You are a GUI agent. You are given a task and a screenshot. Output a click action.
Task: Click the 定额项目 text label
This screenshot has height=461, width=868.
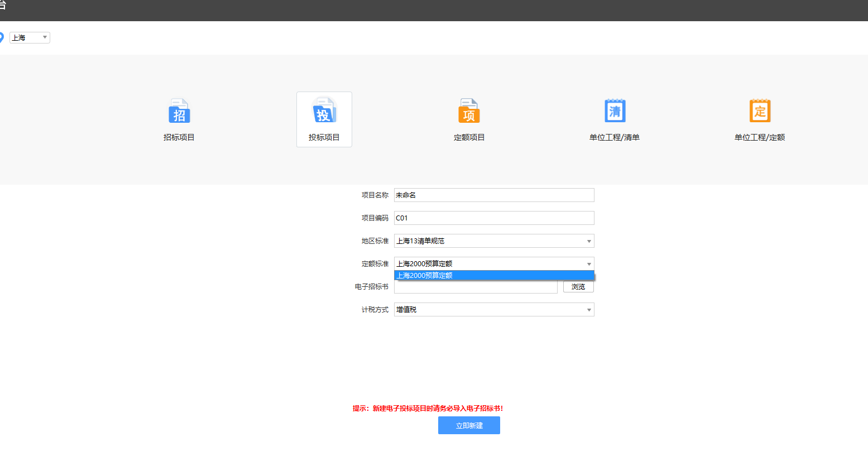[469, 137]
